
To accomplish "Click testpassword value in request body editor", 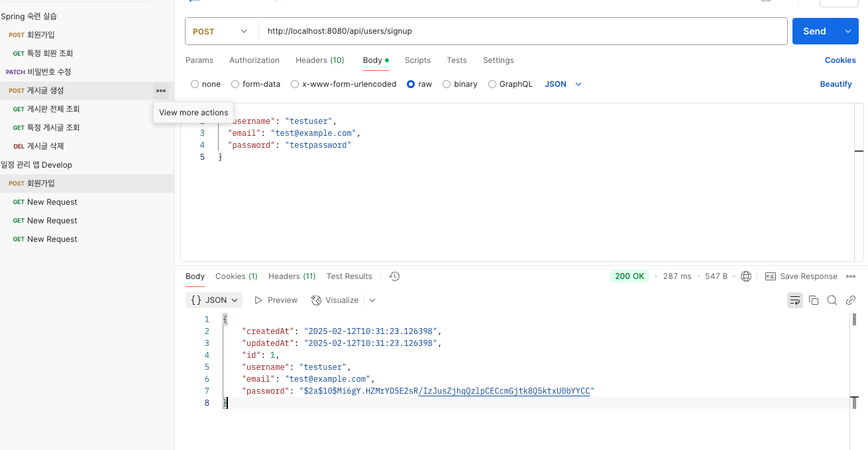I will pyautogui.click(x=318, y=145).
